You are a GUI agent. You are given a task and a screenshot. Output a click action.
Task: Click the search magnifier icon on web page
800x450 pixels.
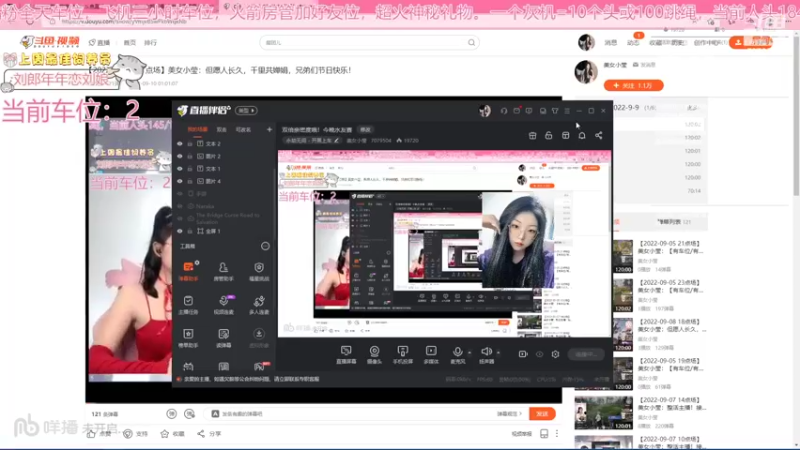click(x=471, y=42)
